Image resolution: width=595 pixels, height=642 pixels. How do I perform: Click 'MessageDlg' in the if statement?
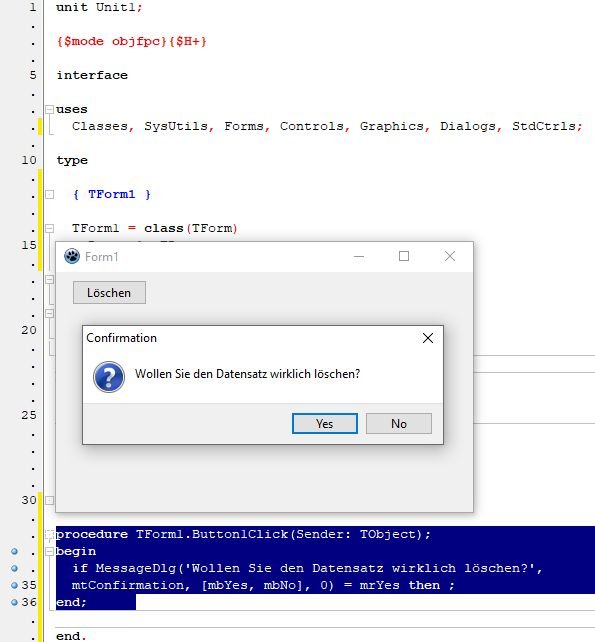136,568
